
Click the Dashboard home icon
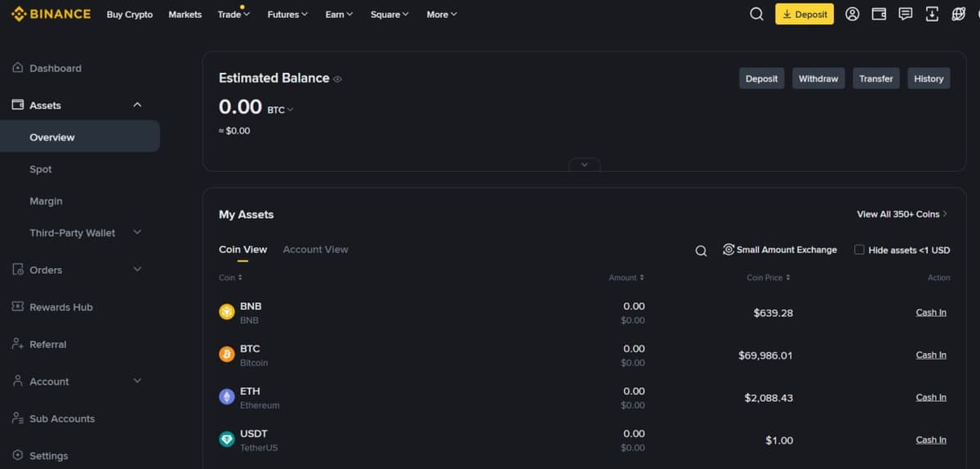point(18,68)
